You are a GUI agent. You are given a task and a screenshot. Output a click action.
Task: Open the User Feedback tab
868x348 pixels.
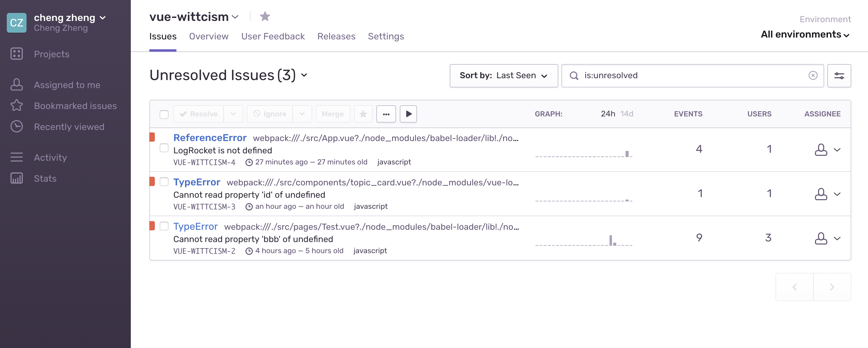(x=273, y=36)
